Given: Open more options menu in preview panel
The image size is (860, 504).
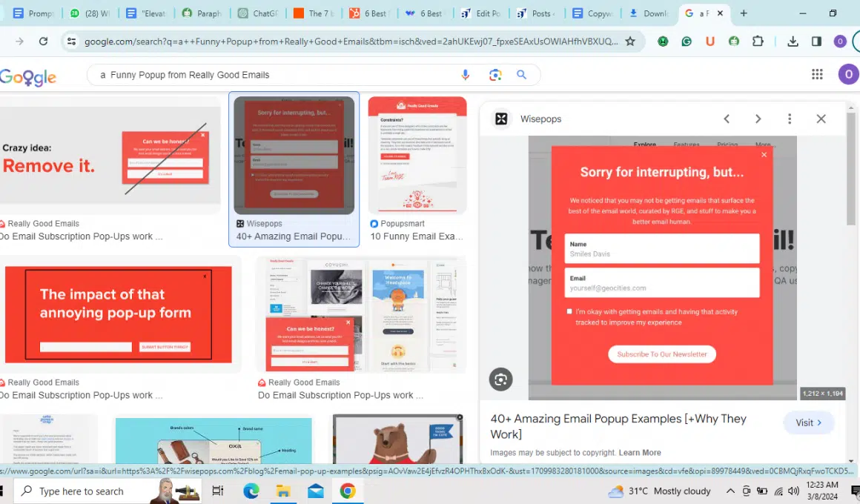Looking at the screenshot, I should click(x=790, y=119).
